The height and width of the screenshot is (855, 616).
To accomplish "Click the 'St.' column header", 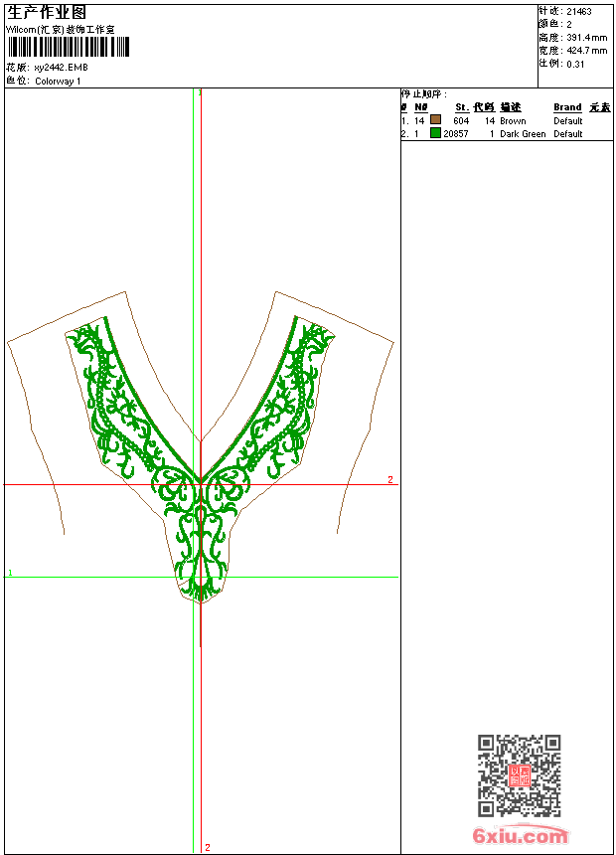I will coord(462,107).
